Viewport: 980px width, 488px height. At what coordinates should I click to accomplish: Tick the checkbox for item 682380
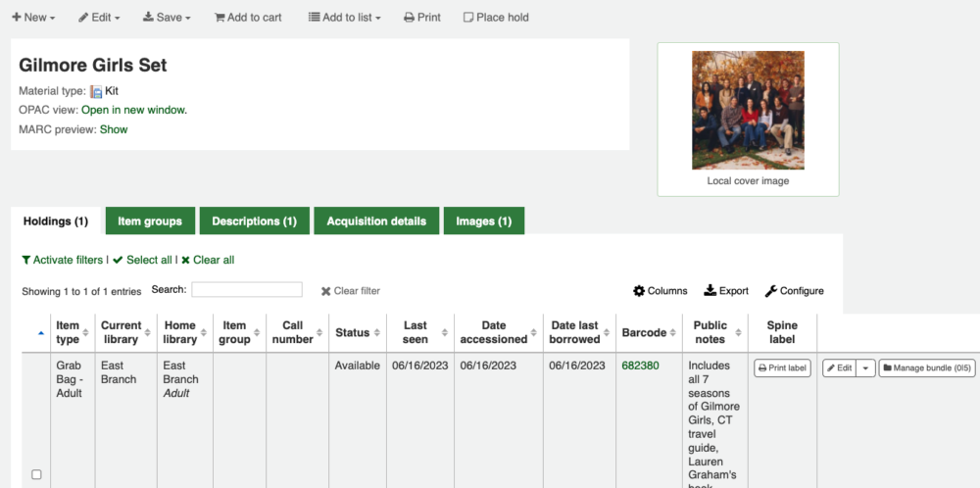click(x=36, y=474)
